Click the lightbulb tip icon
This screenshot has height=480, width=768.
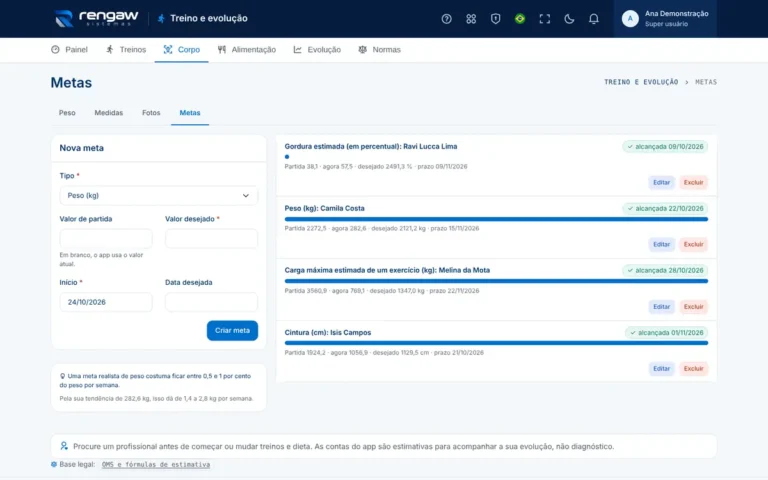click(x=62, y=376)
